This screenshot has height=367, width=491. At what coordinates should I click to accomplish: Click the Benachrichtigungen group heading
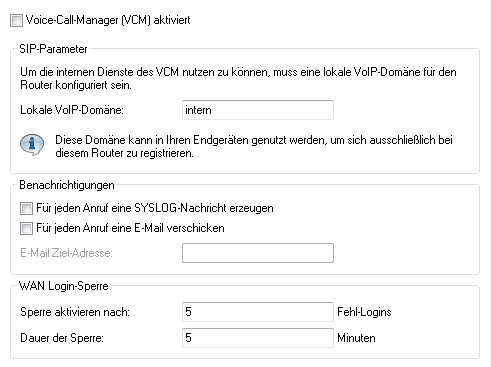coord(67,185)
